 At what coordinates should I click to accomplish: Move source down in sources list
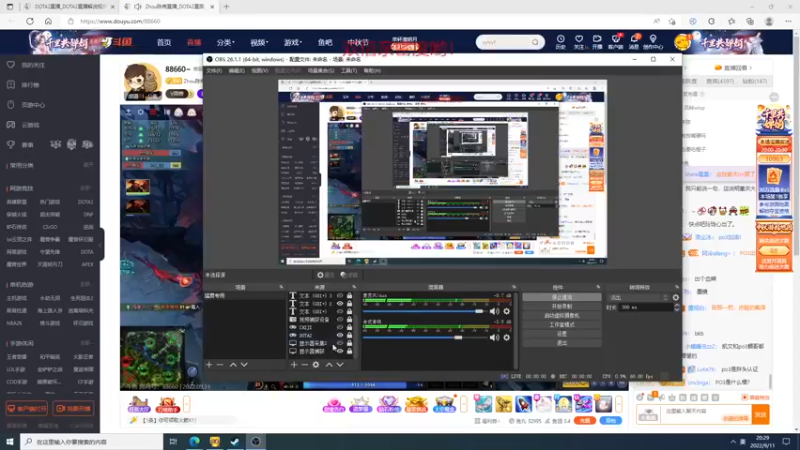click(340, 365)
